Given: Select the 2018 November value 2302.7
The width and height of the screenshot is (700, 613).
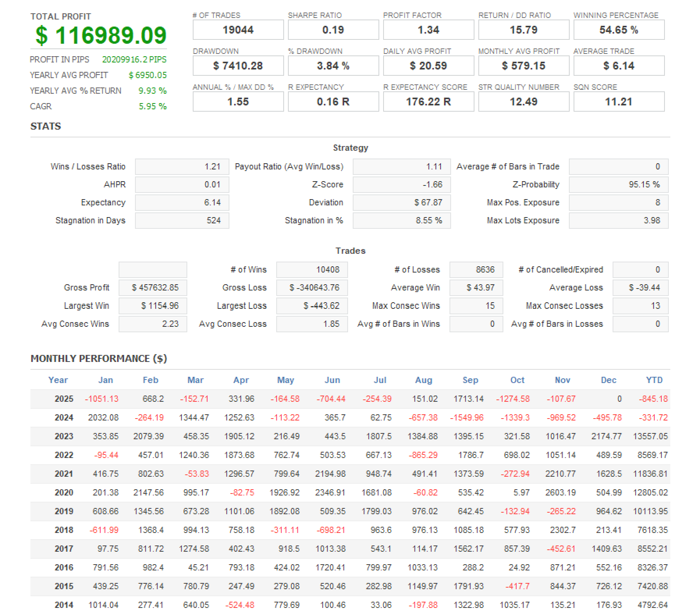Looking at the screenshot, I should (x=563, y=530).
